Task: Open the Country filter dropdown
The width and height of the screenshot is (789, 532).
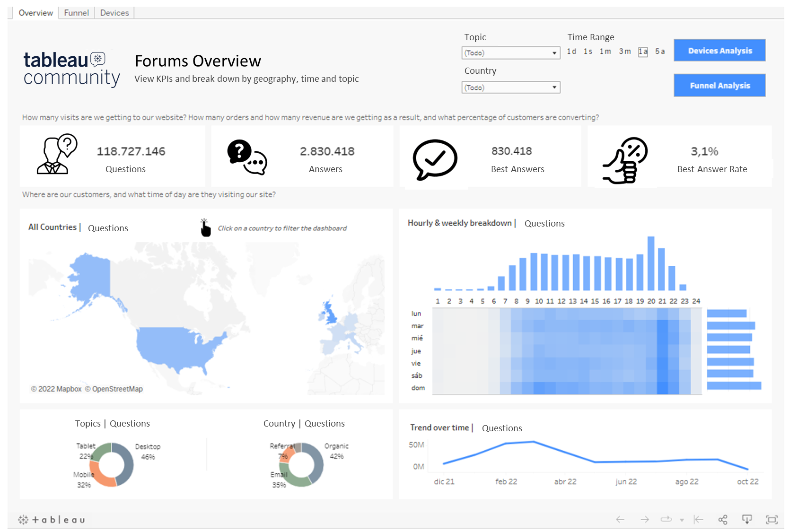Action: [554, 87]
